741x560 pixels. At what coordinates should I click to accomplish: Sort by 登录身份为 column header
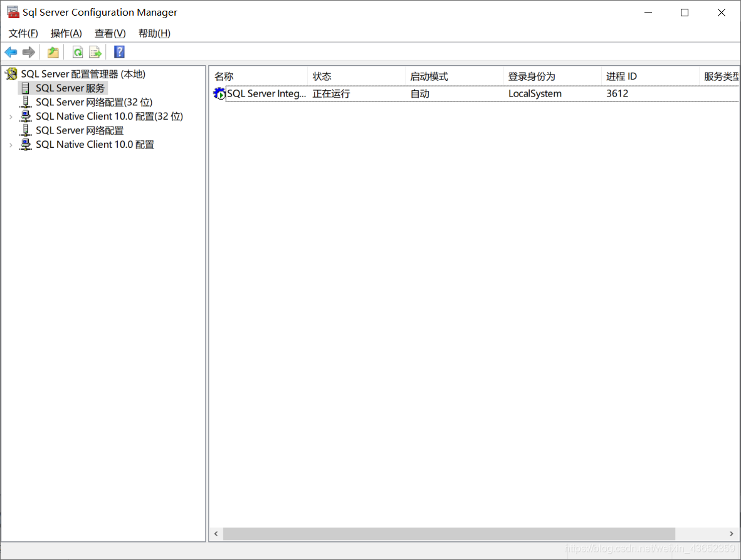552,76
